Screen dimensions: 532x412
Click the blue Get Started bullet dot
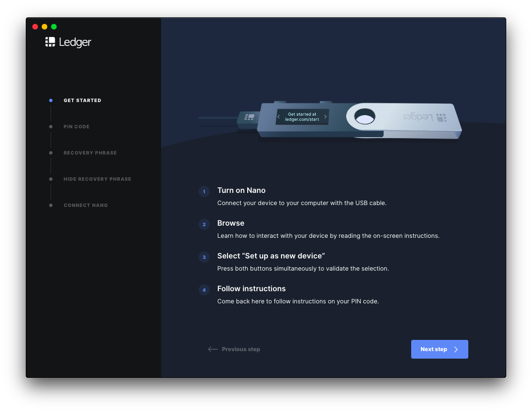click(51, 100)
